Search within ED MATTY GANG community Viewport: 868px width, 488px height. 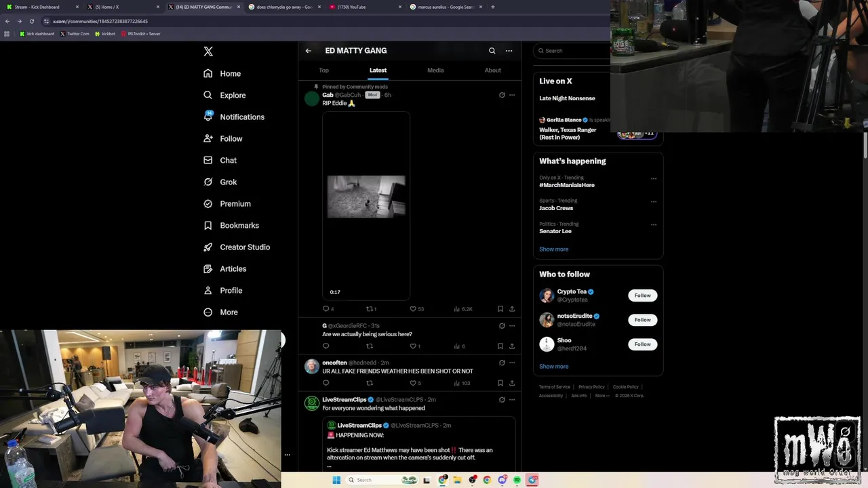[492, 51]
